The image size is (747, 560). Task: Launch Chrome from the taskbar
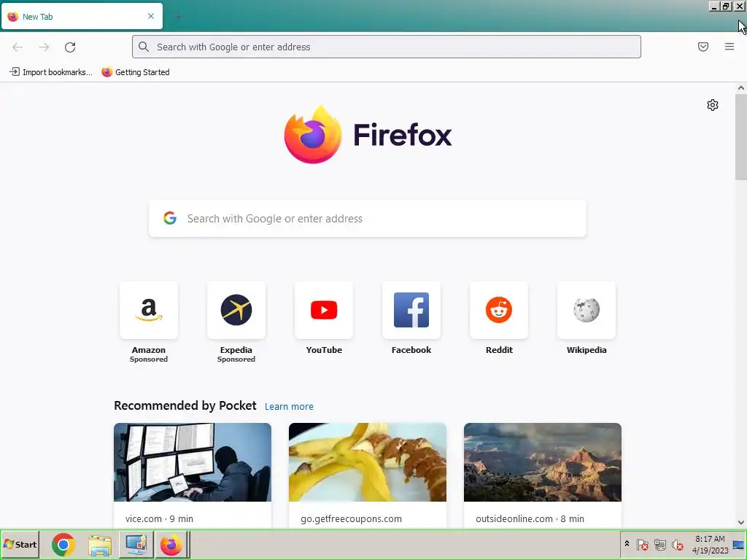pyautogui.click(x=63, y=545)
